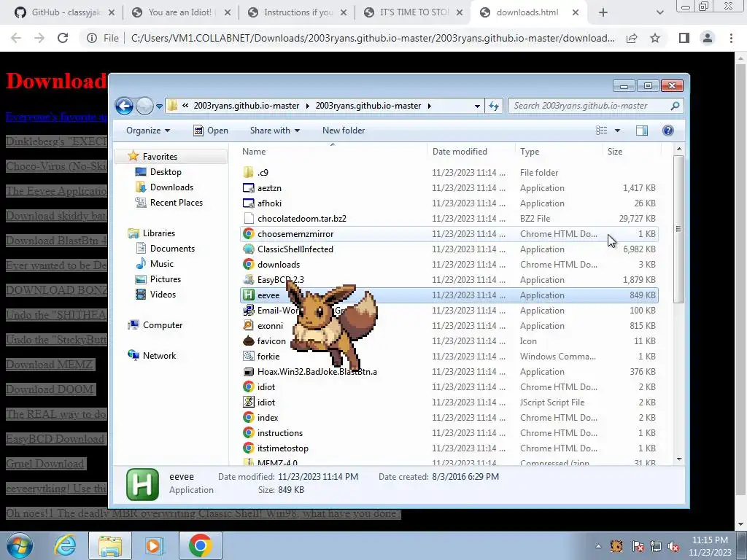Click the Explorer Forward navigation button
Viewport: 747px width, 560px height.
(144, 106)
